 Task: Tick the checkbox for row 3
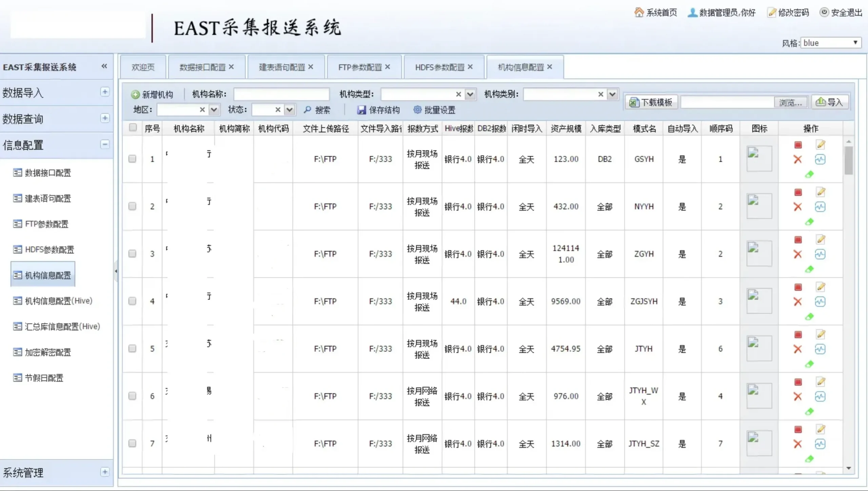(132, 254)
